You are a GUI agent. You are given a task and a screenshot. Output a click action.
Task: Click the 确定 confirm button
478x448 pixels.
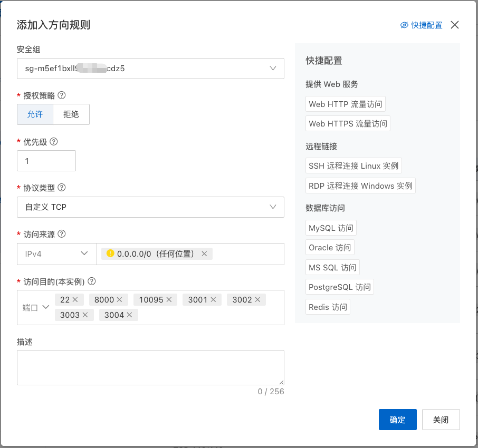(x=397, y=420)
